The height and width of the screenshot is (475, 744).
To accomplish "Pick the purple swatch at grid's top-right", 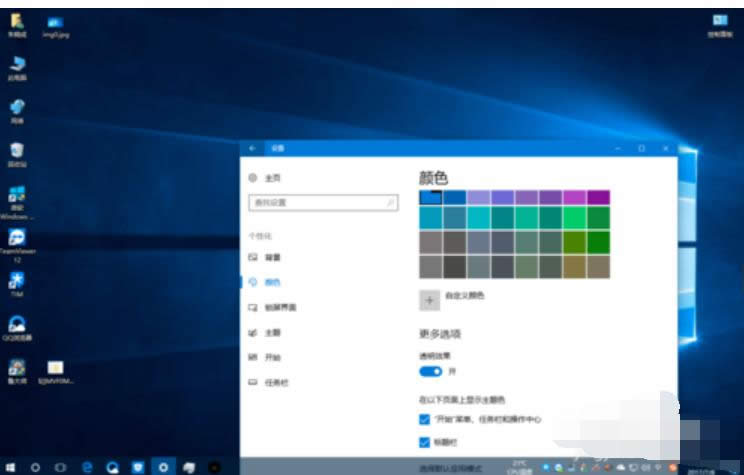I will (598, 197).
